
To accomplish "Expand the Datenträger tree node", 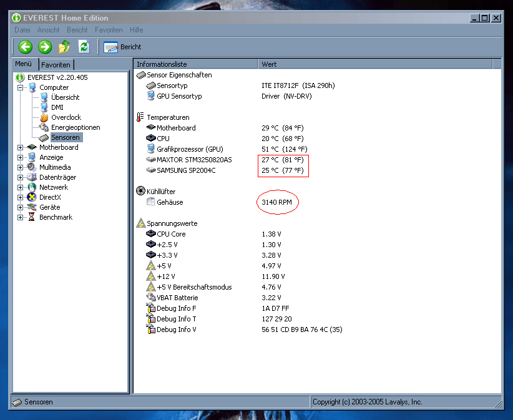I will 21,178.
